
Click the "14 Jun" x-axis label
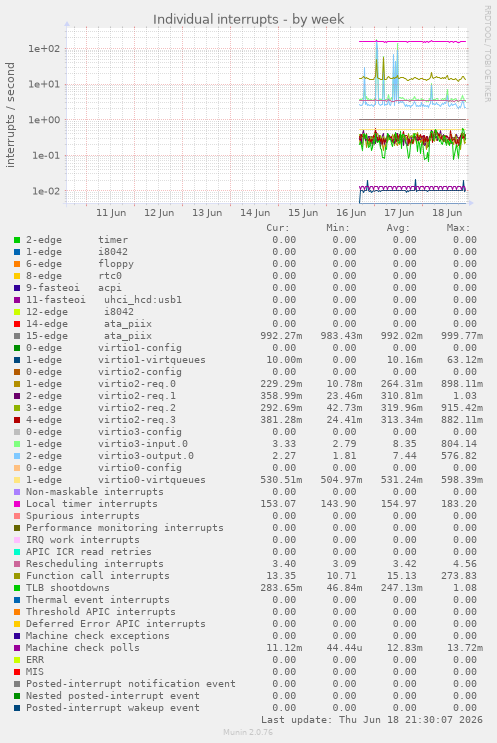coord(255,213)
